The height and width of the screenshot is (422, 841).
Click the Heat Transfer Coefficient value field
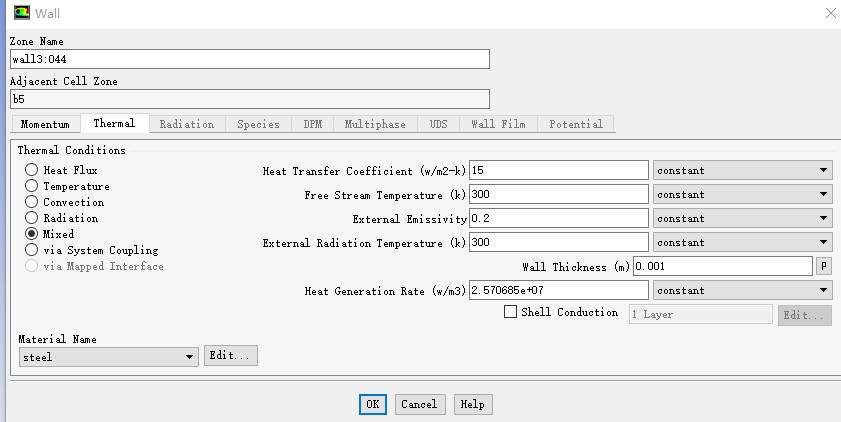[x=559, y=171]
